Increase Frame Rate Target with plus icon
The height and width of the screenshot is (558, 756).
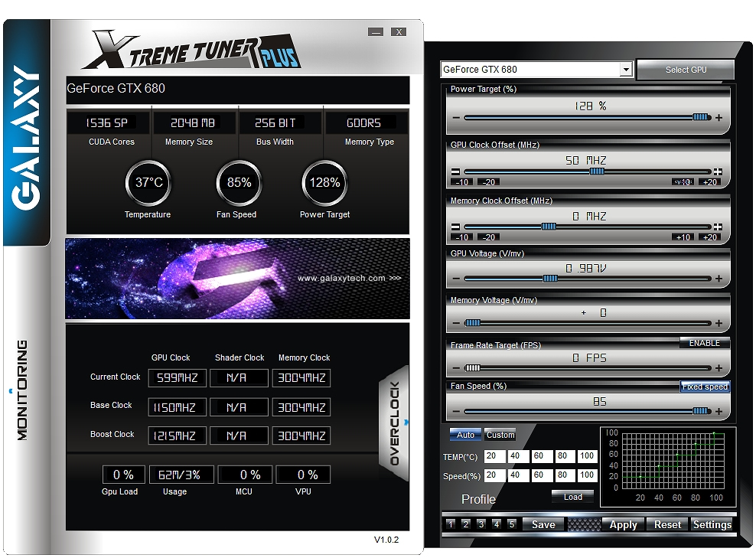click(719, 368)
